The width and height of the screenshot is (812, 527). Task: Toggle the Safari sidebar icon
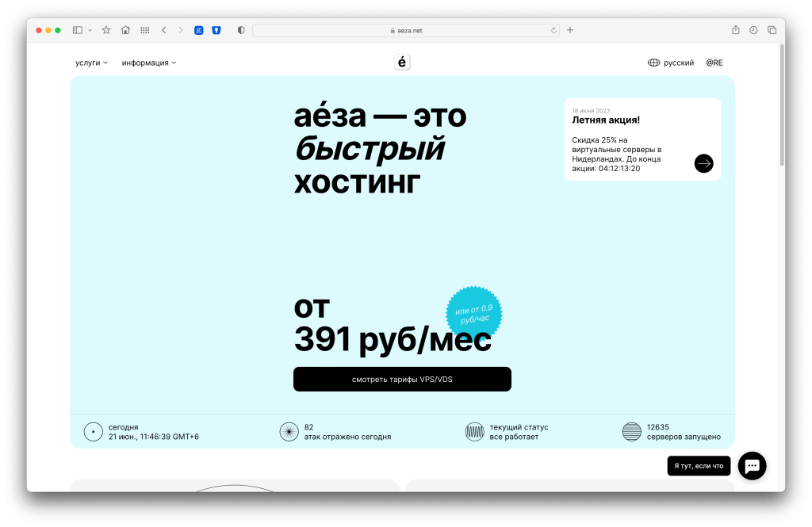(x=77, y=30)
